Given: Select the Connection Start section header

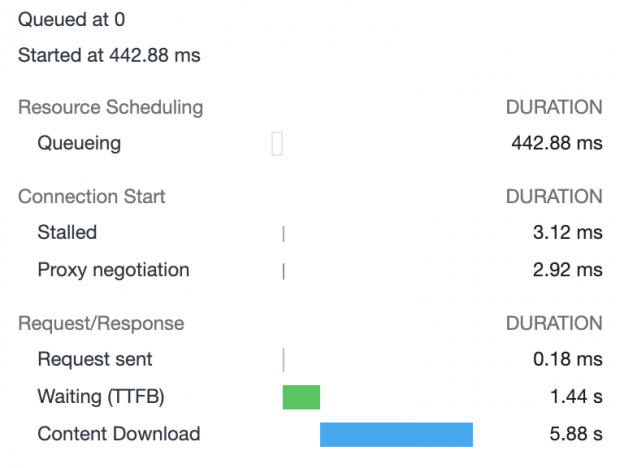Looking at the screenshot, I should click(x=92, y=196).
